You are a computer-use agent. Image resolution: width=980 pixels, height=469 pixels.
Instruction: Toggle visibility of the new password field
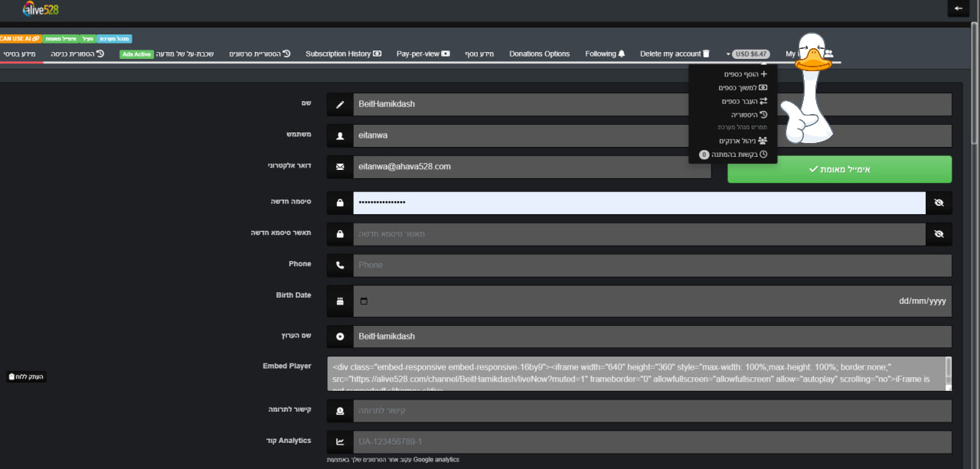(939, 203)
